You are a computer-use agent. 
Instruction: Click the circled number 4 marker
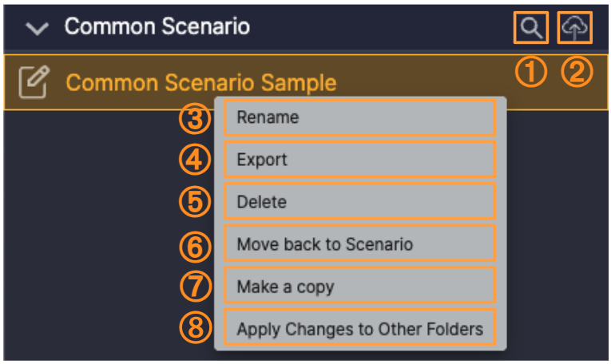point(195,160)
